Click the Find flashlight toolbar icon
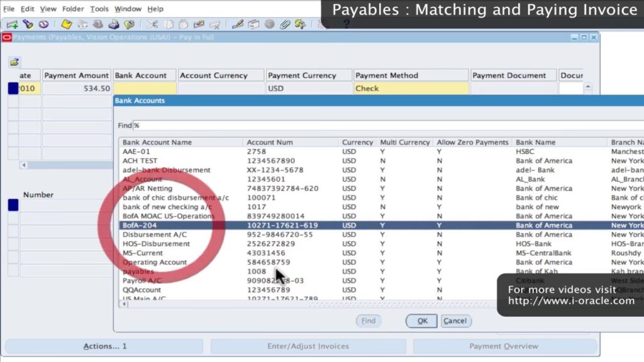 (x=28, y=25)
